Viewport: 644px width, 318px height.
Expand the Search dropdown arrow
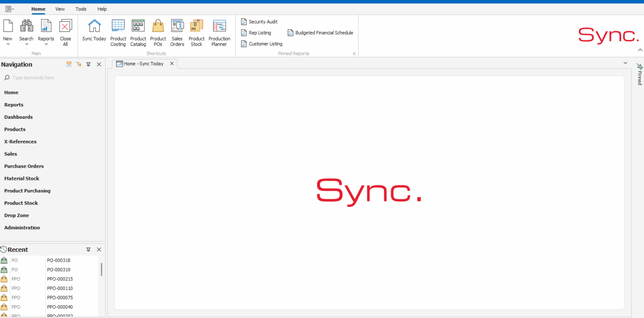click(26, 44)
